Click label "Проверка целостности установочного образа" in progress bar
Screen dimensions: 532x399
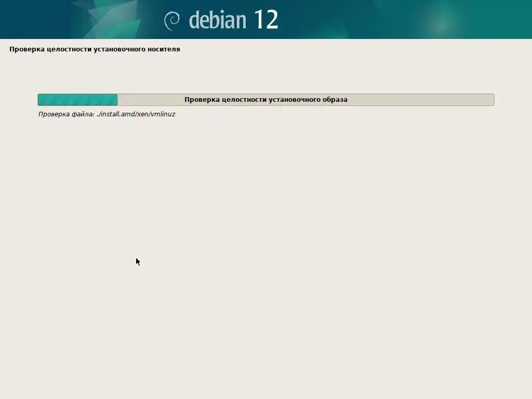[266, 100]
